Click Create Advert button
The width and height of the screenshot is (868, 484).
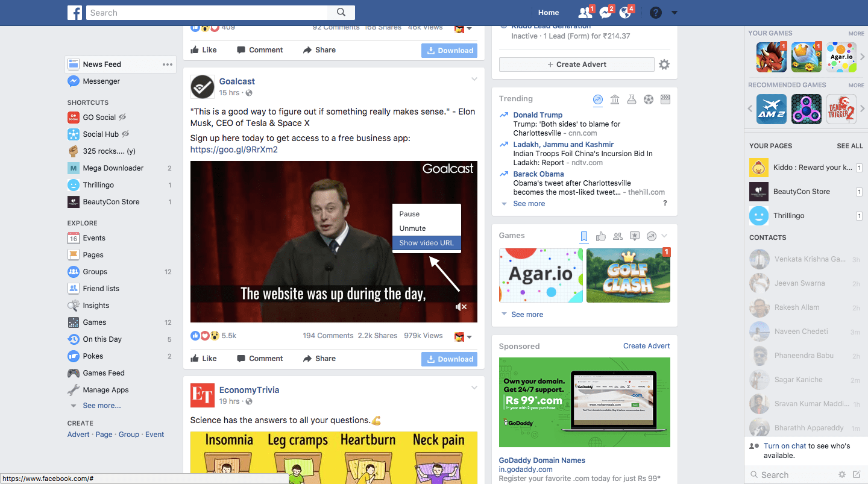[576, 64]
